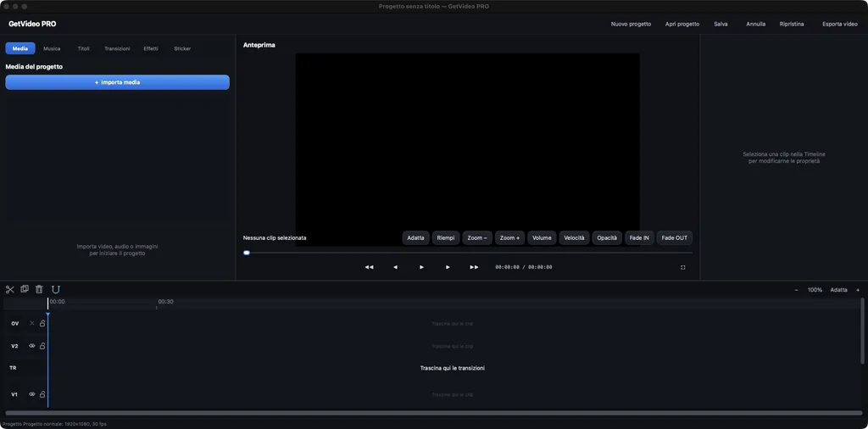Toggle lock on the V2 track
Screen dimensions: 868x429
tap(42, 346)
